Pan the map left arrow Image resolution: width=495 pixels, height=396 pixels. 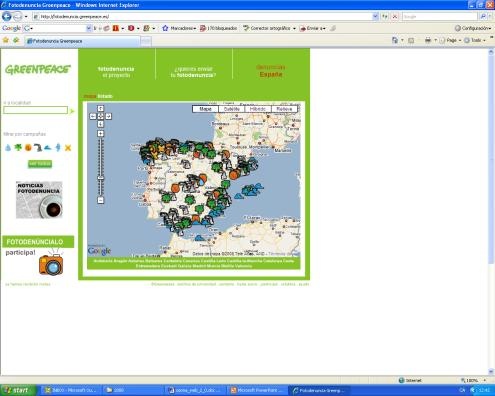tap(93, 116)
